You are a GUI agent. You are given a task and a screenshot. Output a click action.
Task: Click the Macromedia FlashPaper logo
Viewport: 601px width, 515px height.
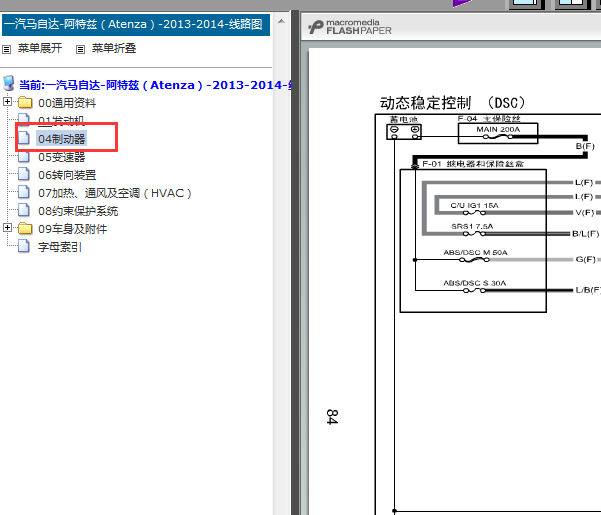tap(350, 27)
